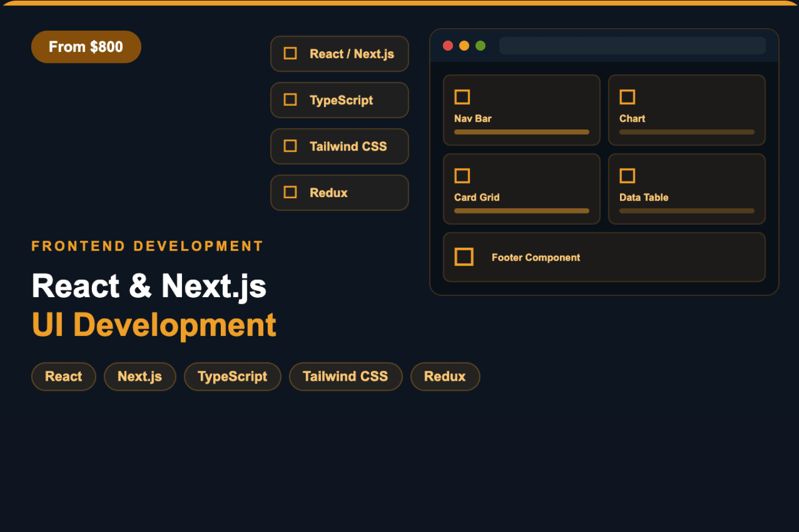Click the UI Development orange title

click(x=154, y=325)
